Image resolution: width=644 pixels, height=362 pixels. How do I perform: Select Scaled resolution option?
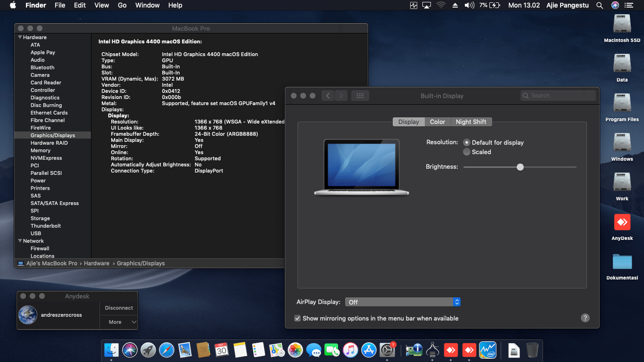(467, 152)
